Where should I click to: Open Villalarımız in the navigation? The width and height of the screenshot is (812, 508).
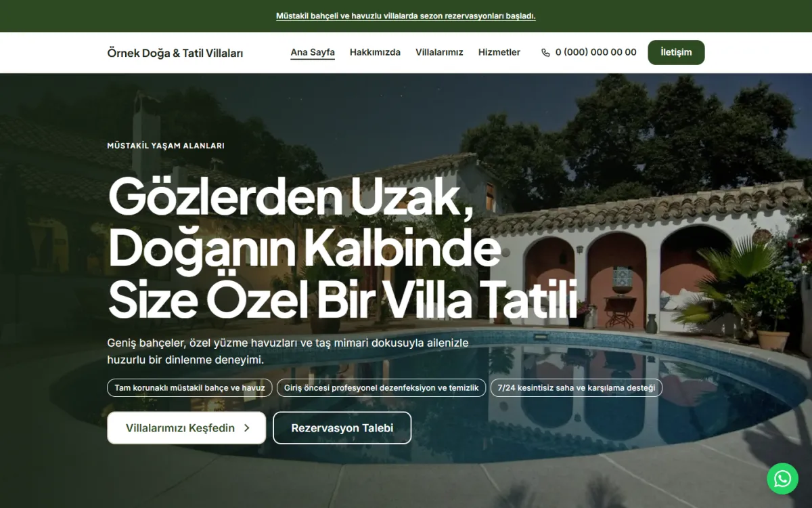439,52
